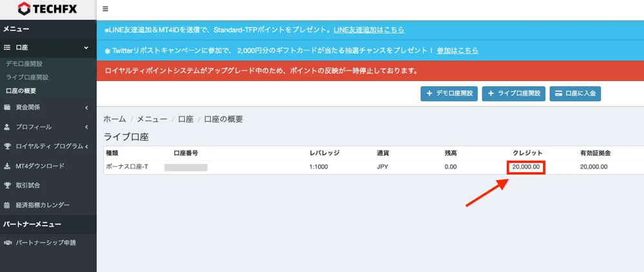The height and width of the screenshot is (272, 644).
Task: Click the JPY currency cell
Action: point(383,167)
